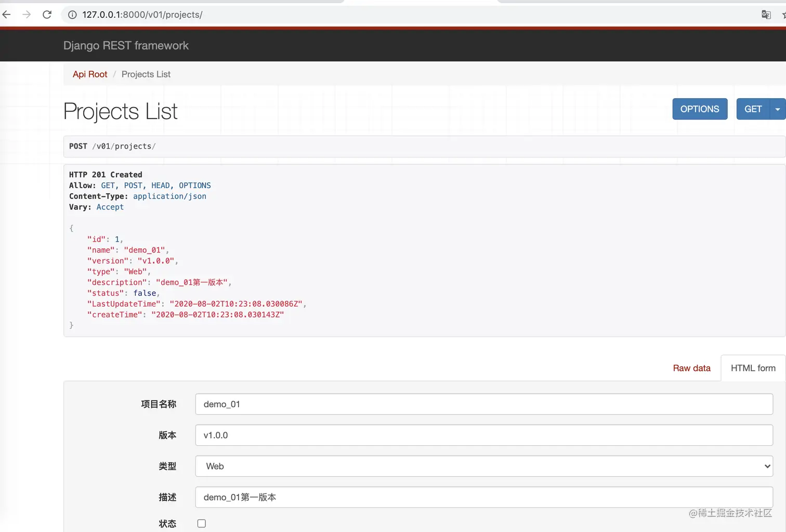This screenshot has width=786, height=532.
Task: Switch to Raw data tab
Action: (691, 368)
